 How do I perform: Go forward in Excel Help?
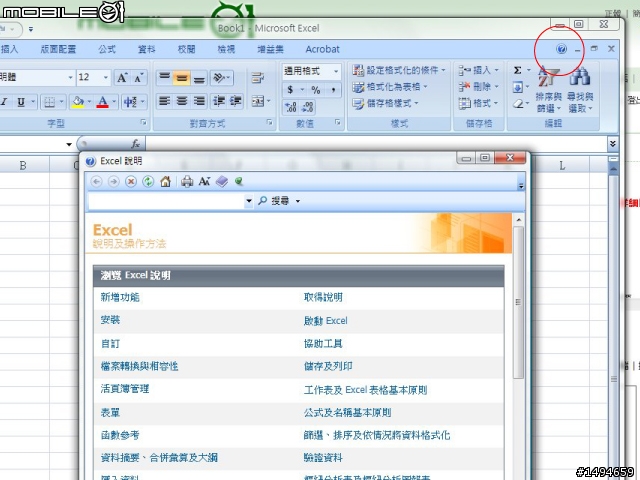pos(113,182)
